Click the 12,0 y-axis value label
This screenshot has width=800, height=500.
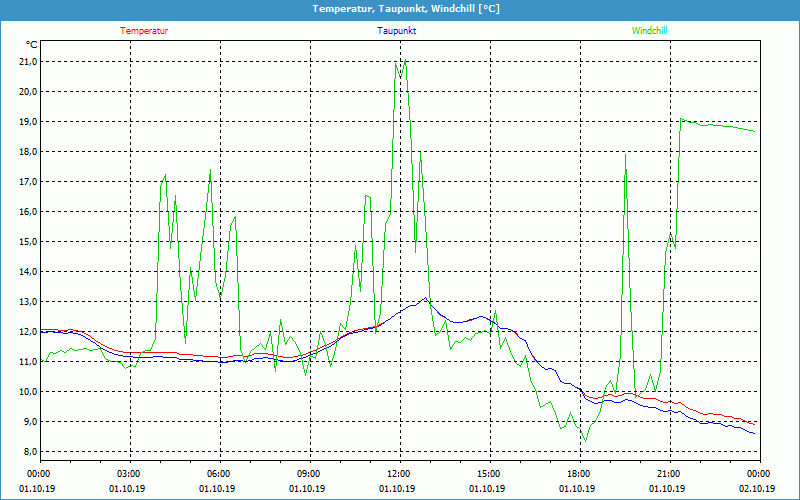[x=28, y=332]
